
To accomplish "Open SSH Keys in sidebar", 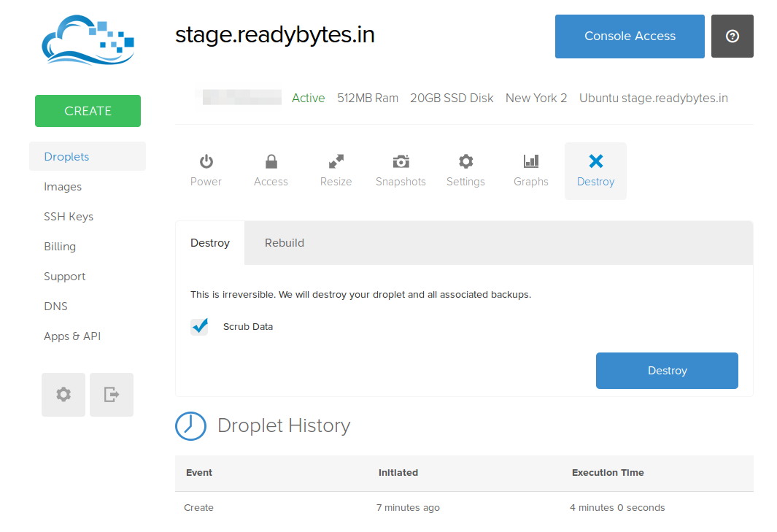I will [x=69, y=217].
